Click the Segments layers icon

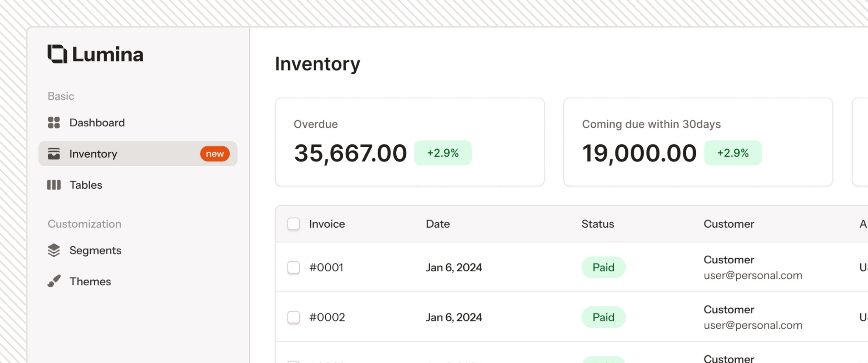pos(54,250)
